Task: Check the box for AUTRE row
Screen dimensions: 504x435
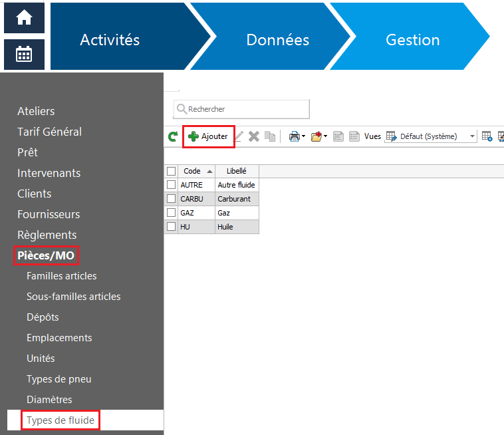Action: pos(172,185)
